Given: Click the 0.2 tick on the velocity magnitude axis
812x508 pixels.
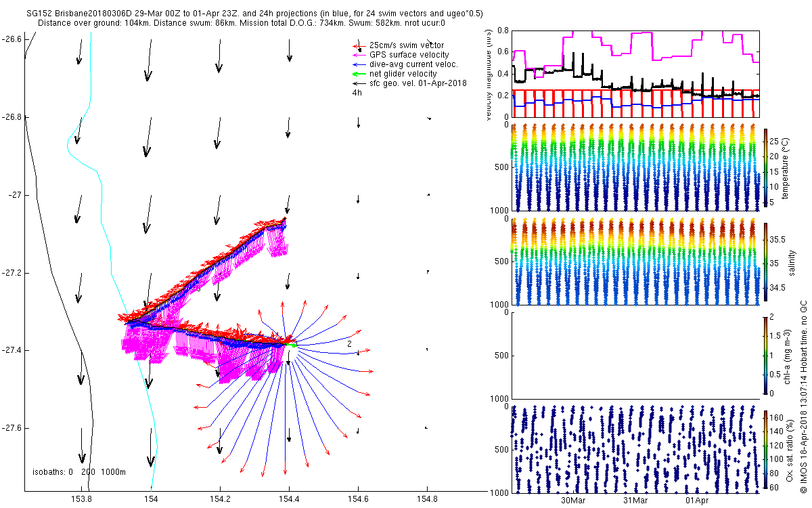Looking at the screenshot, I should [x=503, y=95].
